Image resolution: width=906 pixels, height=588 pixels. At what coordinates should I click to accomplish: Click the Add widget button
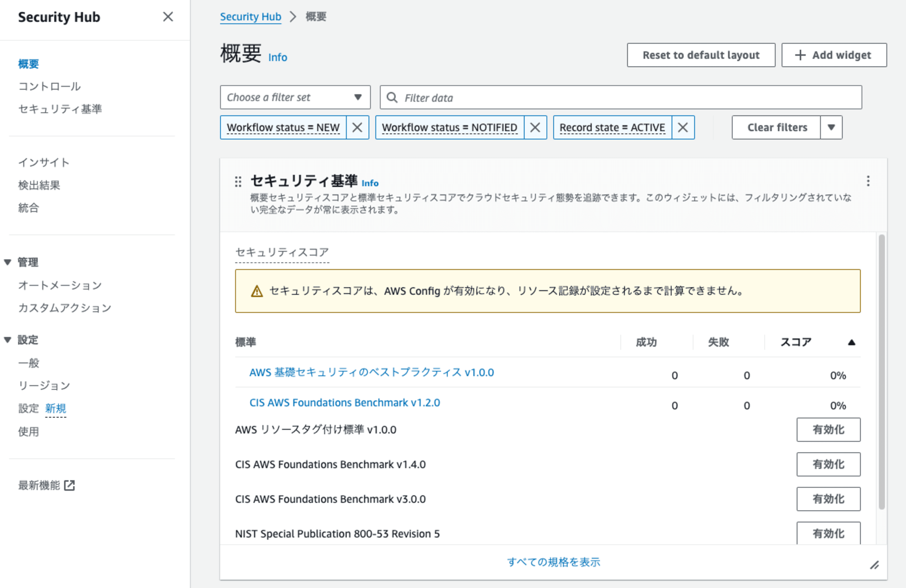834,55
